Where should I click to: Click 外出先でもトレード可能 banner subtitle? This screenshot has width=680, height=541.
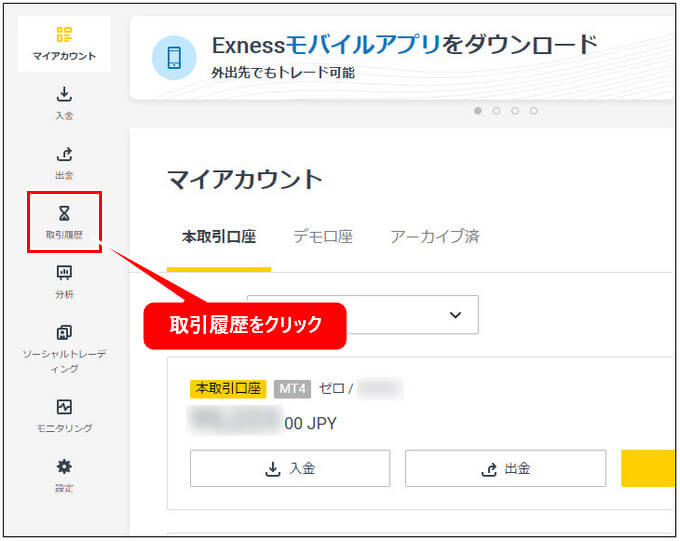283,72
